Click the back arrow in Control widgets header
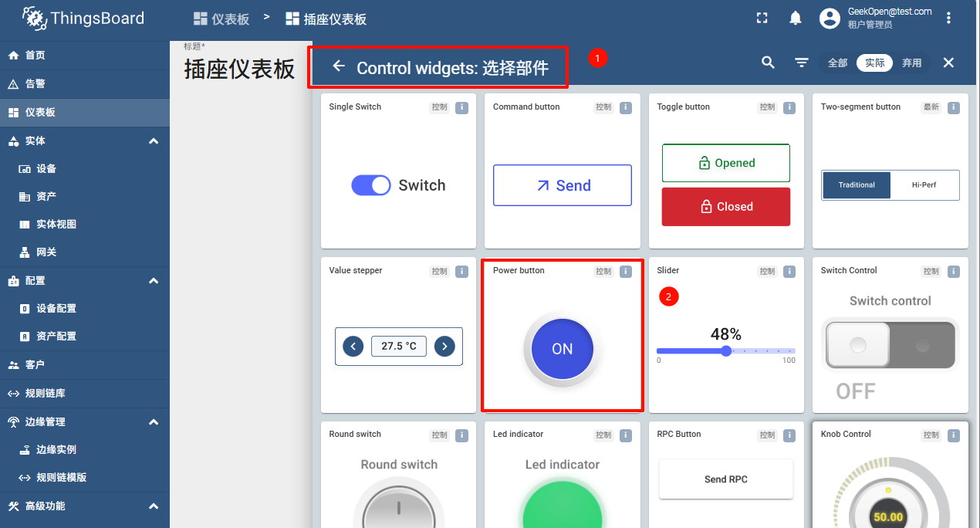 [x=339, y=67]
